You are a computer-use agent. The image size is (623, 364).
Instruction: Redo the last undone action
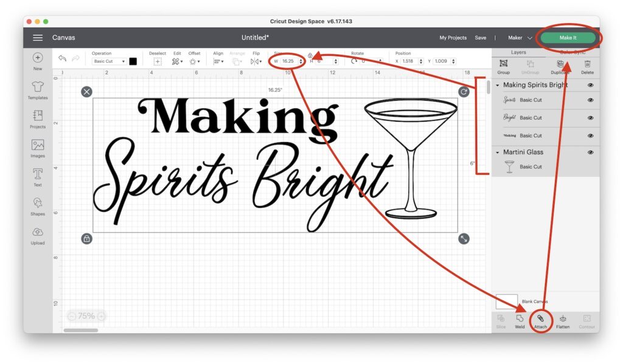point(75,58)
